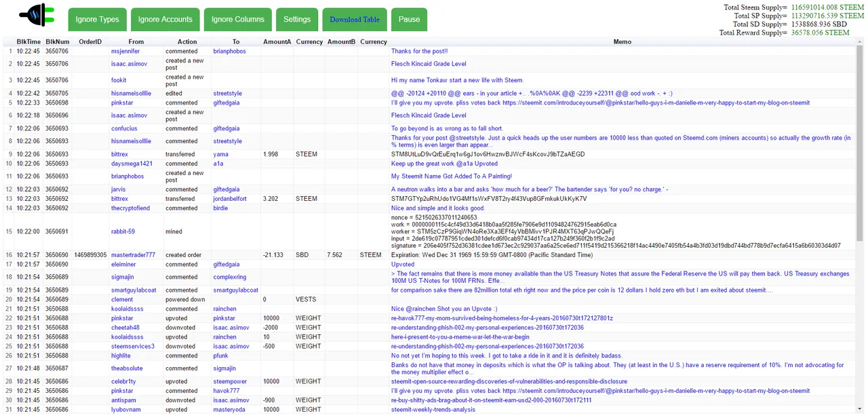Open confucius account link
The image size is (868, 420).
[x=124, y=129]
